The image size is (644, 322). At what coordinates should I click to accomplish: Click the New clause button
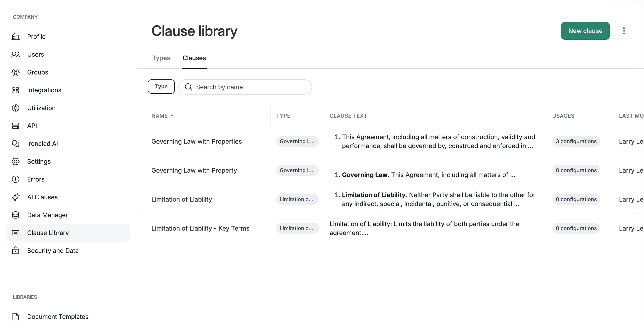click(x=585, y=31)
